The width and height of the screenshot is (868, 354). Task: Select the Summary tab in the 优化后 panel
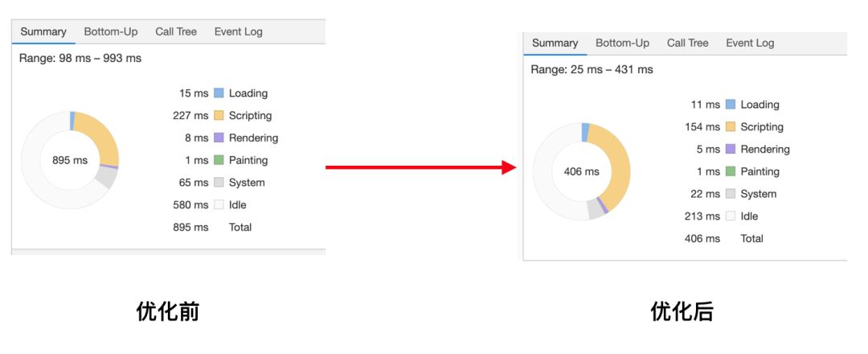(x=555, y=43)
